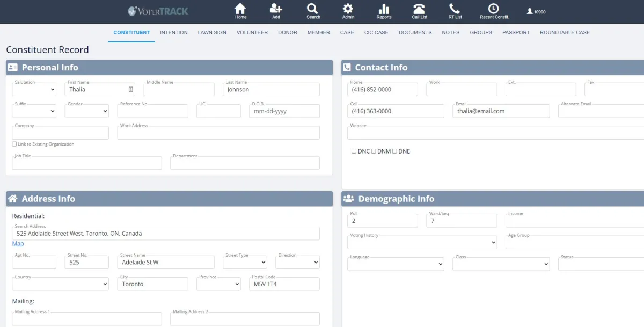Open the Direction dropdown
This screenshot has height=327, width=644.
[298, 262]
